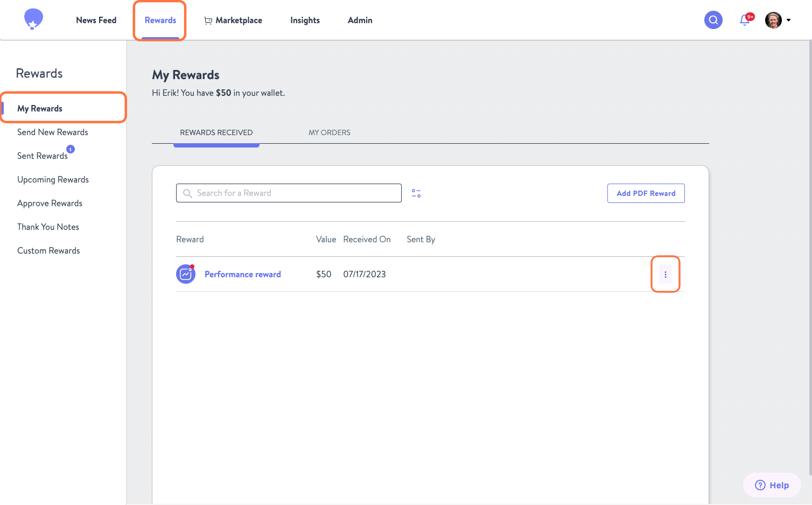Screen dimensions: 812x505
Task: Open the Insights section
Action: coord(305,20)
